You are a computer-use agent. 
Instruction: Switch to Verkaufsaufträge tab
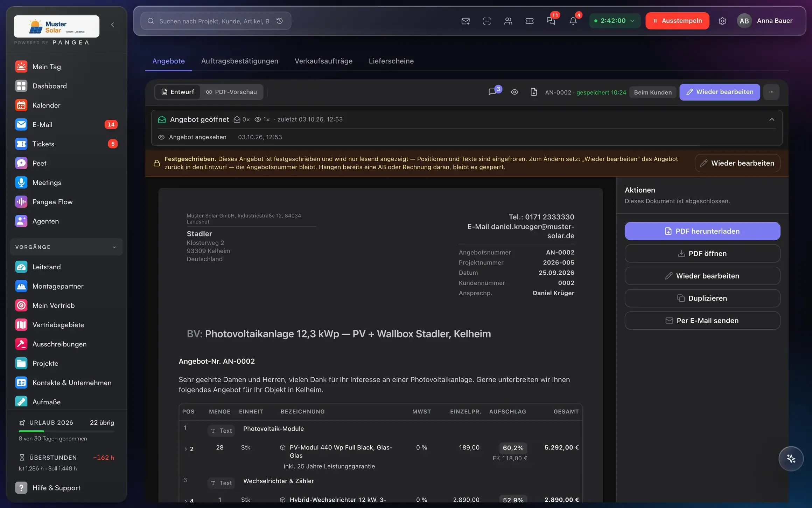point(323,61)
